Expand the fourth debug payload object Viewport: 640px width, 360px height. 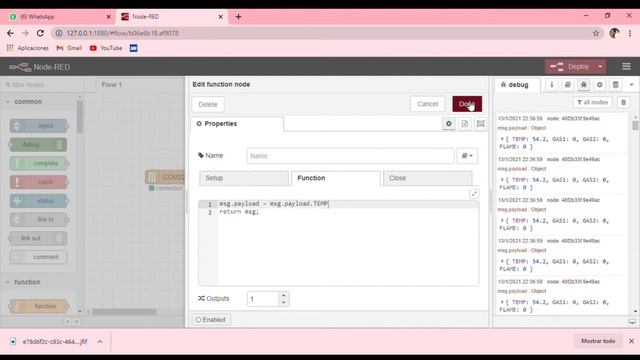click(x=502, y=262)
